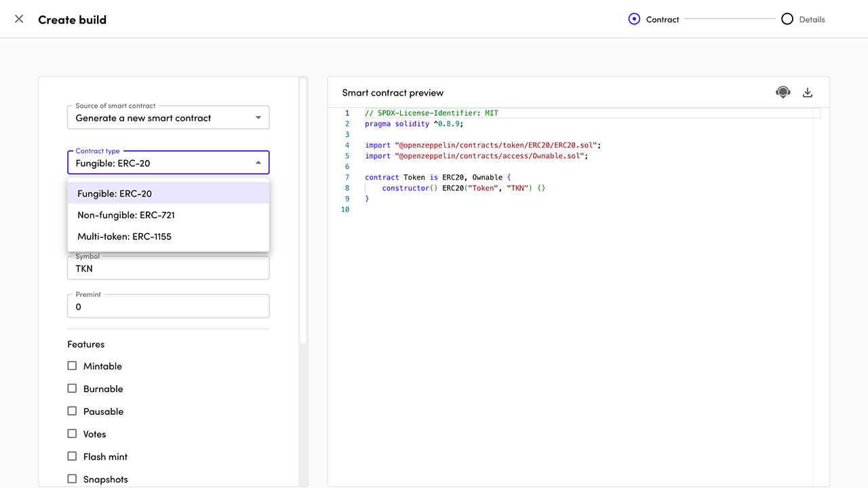The image size is (868, 488).
Task: Close the Create build dialog
Action: 19,19
